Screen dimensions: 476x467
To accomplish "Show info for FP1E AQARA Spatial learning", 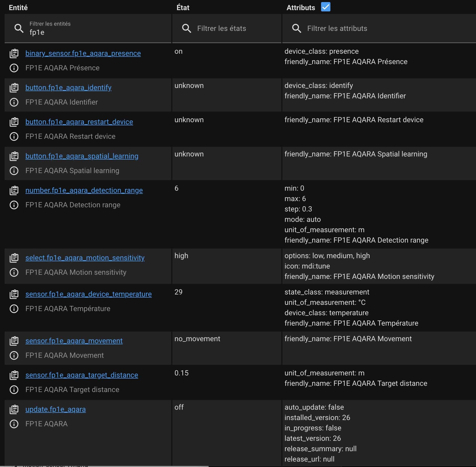I will (x=14, y=171).
